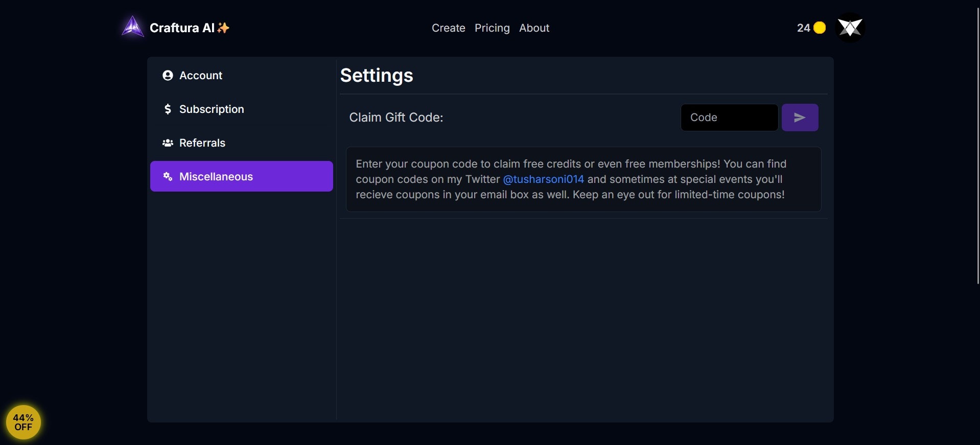Click the yellow credits coin icon
The width and height of the screenshot is (980, 445).
coord(820,28)
